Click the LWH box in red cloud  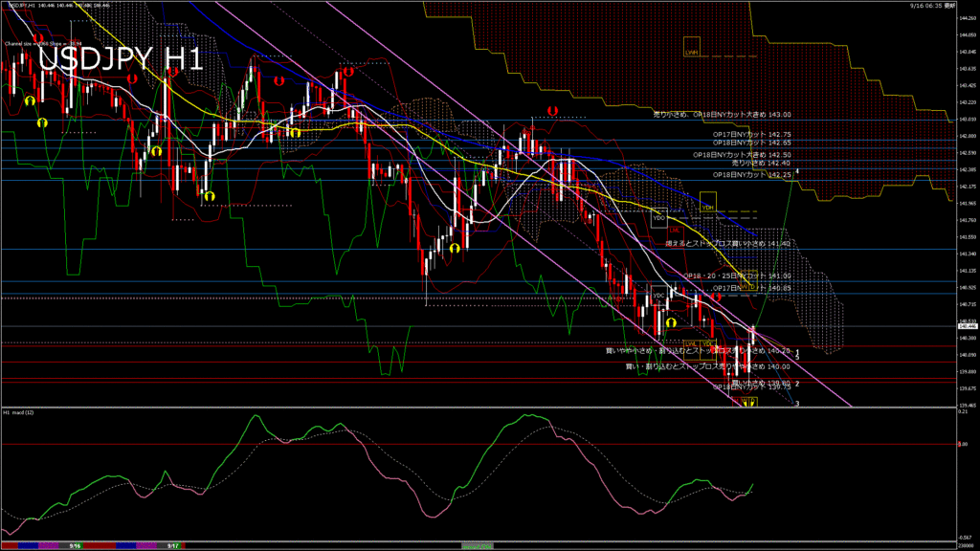[692, 53]
